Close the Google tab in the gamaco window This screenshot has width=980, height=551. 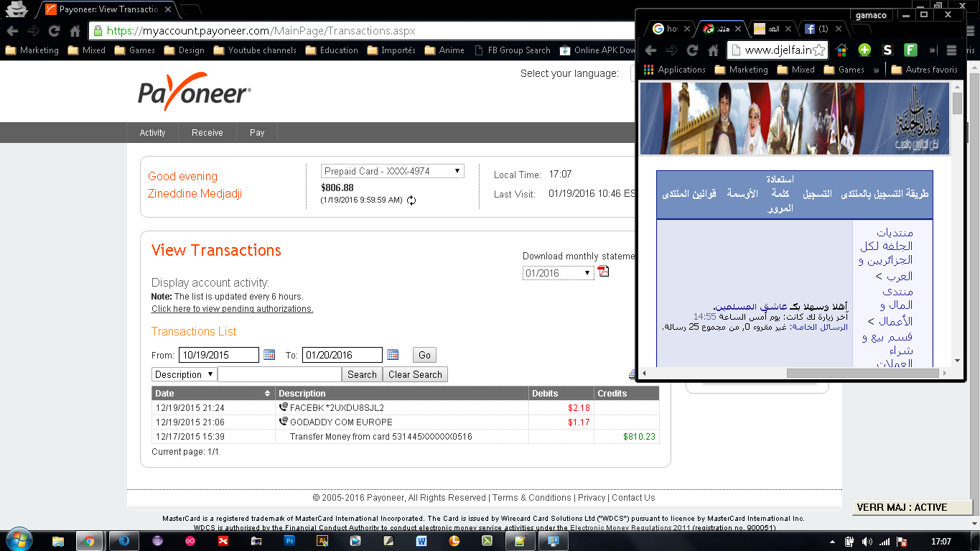pyautogui.click(x=686, y=29)
